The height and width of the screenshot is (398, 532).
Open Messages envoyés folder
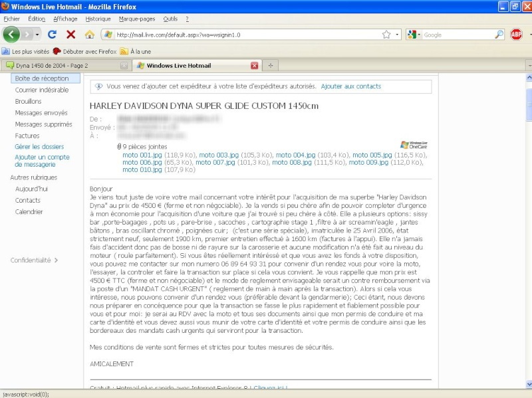(x=41, y=113)
